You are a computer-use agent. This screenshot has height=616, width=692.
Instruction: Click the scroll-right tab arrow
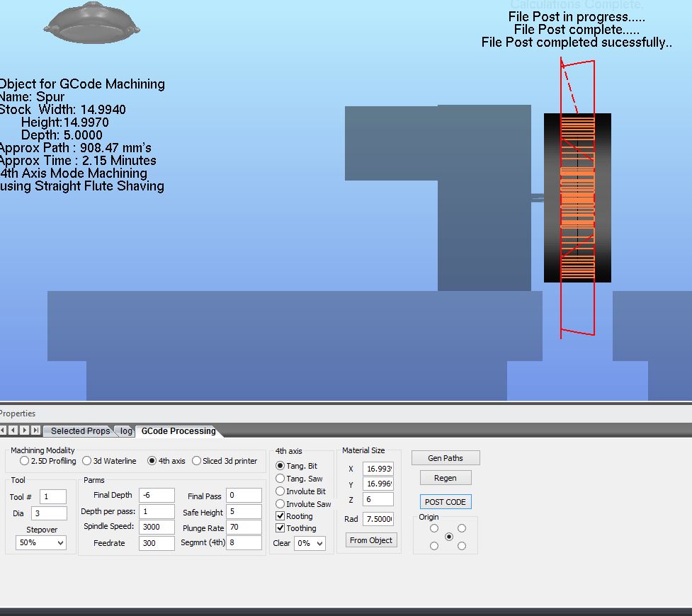coord(25,430)
